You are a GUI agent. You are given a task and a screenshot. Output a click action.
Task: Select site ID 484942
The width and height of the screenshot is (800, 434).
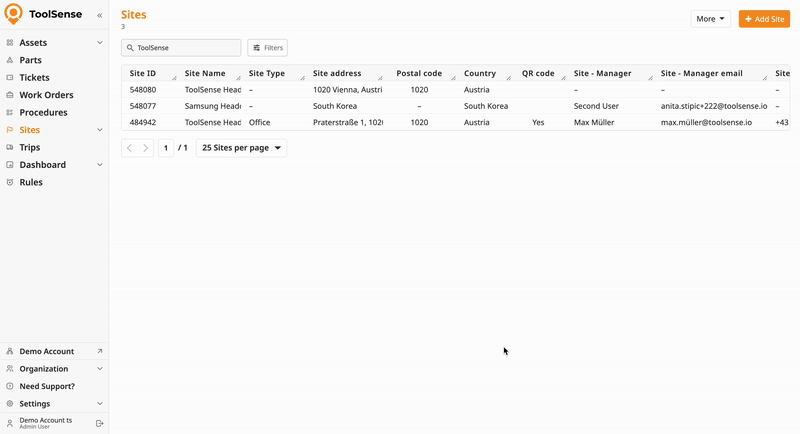click(143, 122)
